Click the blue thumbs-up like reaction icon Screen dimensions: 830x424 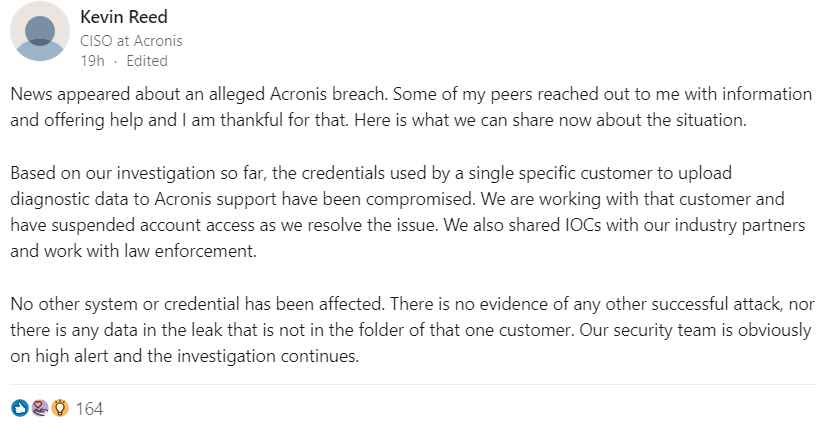20,408
